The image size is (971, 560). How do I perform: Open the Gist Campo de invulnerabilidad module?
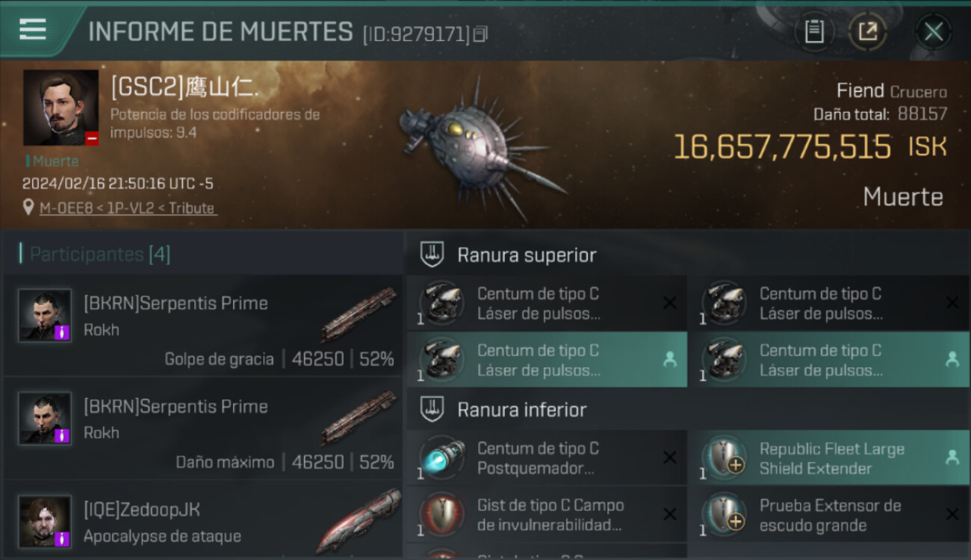(547, 514)
